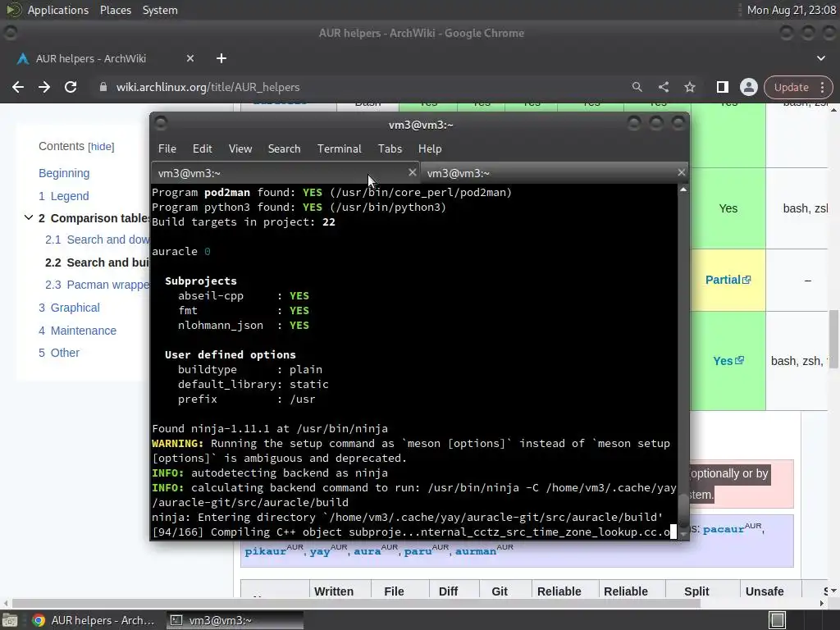The image size is (840, 630).
Task: Go to 5 Other section
Action: (x=59, y=353)
